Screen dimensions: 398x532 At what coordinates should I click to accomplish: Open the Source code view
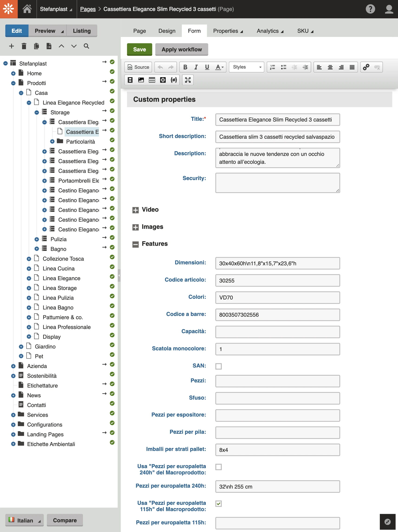[138, 67]
